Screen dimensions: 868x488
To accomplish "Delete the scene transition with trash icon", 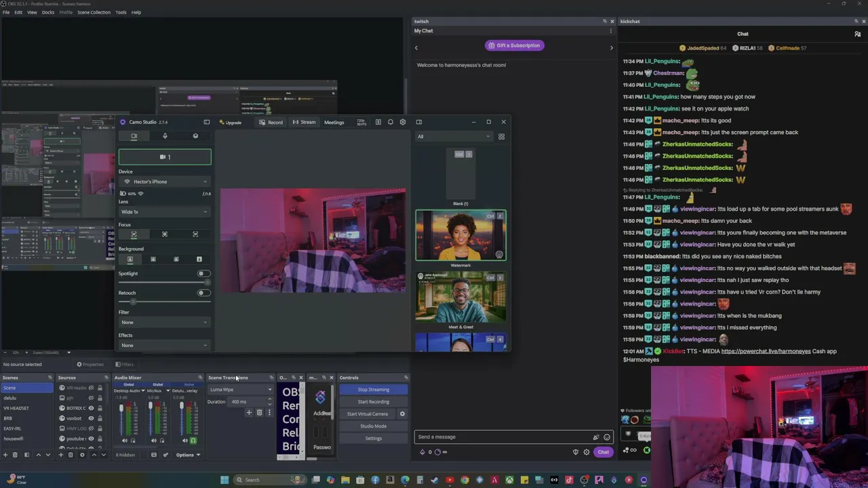I will [x=259, y=413].
